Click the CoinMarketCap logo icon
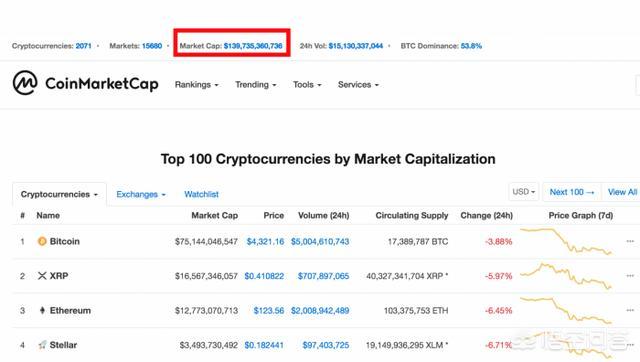This screenshot has height=362, width=640. tap(25, 83)
